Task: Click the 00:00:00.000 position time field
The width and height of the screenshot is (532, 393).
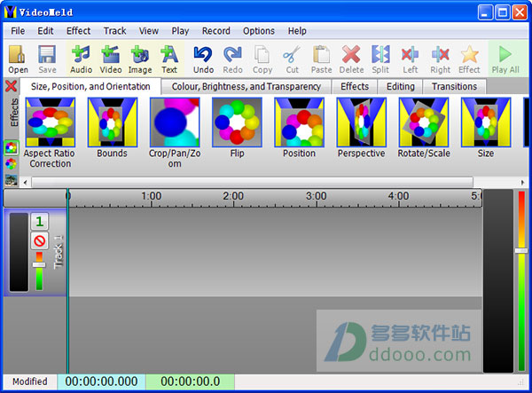Action: tap(101, 381)
